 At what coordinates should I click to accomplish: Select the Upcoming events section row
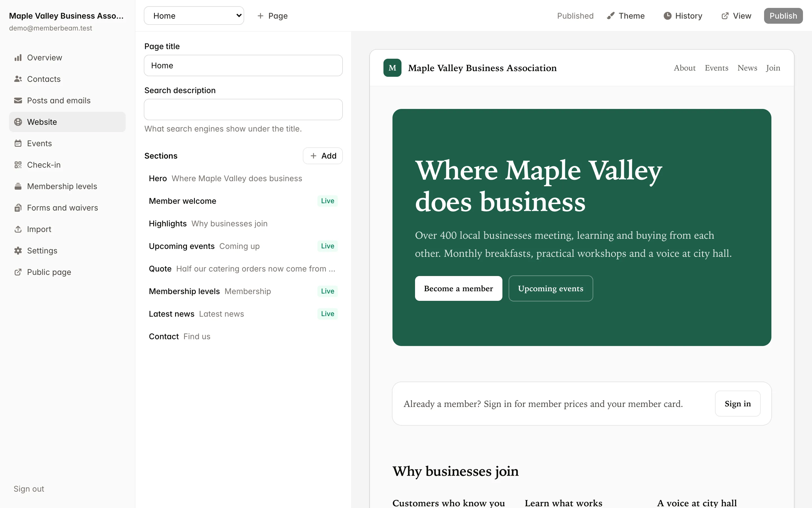tap(243, 246)
